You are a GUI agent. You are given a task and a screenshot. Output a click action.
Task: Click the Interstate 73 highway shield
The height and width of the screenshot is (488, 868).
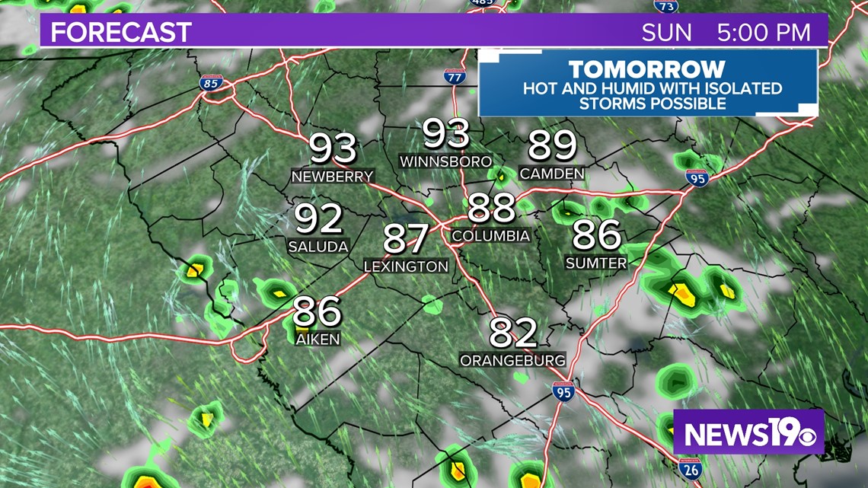pos(665,6)
